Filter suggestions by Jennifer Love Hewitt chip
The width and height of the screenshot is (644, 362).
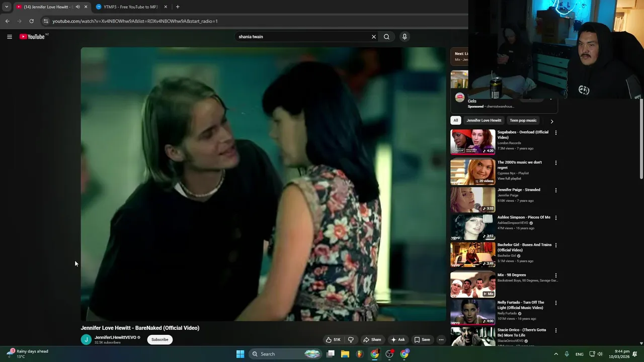[484, 120]
